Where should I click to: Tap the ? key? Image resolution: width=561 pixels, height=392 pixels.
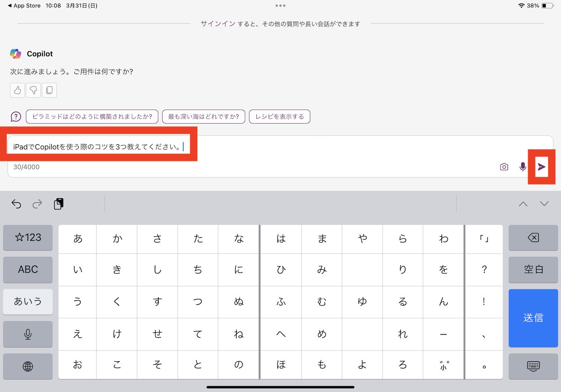pyautogui.click(x=484, y=270)
